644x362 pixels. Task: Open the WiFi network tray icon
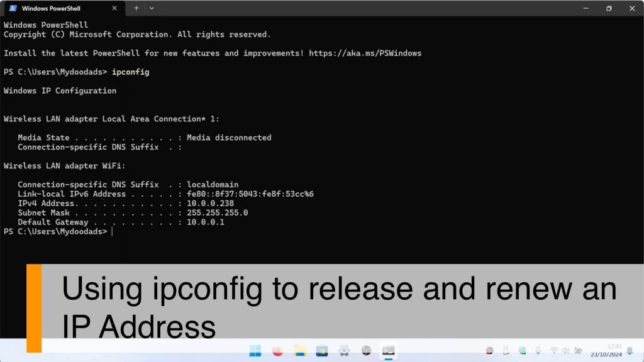click(554, 350)
